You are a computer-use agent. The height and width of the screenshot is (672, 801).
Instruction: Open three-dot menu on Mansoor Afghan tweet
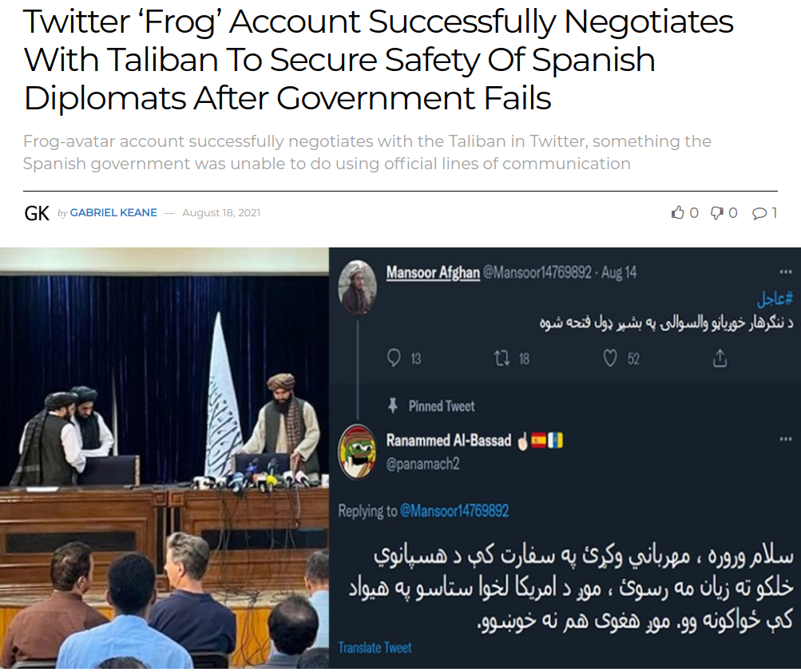click(x=786, y=272)
